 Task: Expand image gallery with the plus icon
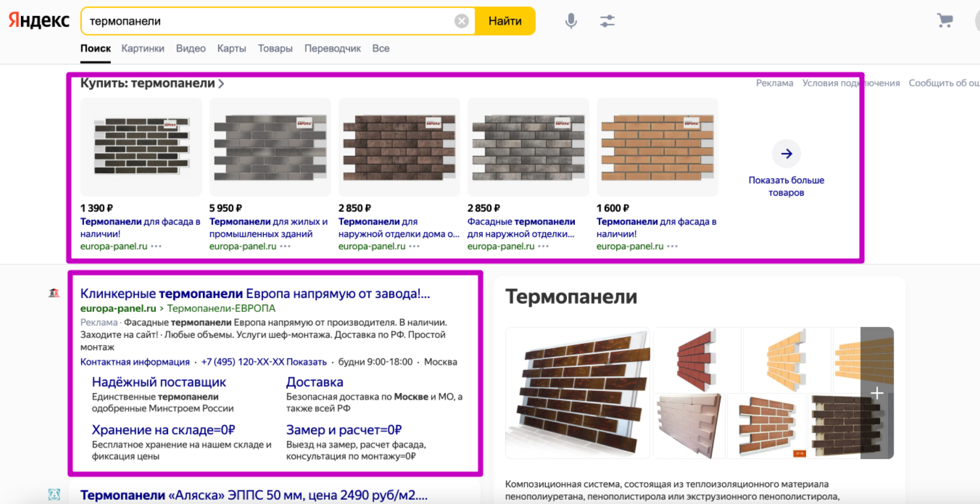877,393
